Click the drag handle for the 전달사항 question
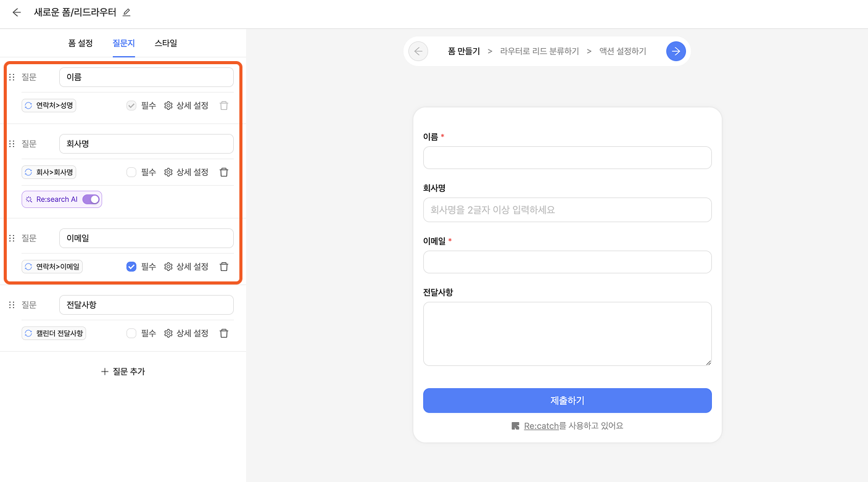868x482 pixels. click(12, 305)
